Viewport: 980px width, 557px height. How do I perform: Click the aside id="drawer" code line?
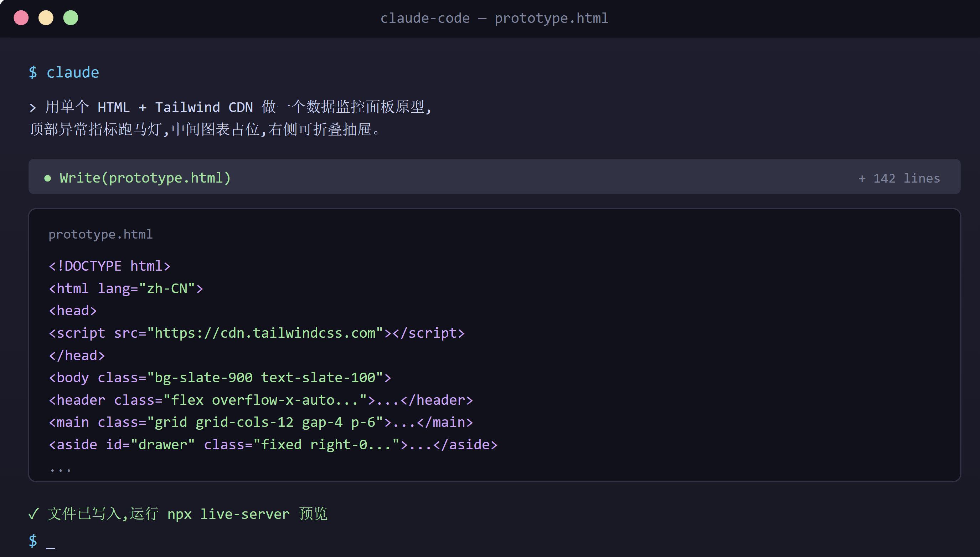pos(273,445)
